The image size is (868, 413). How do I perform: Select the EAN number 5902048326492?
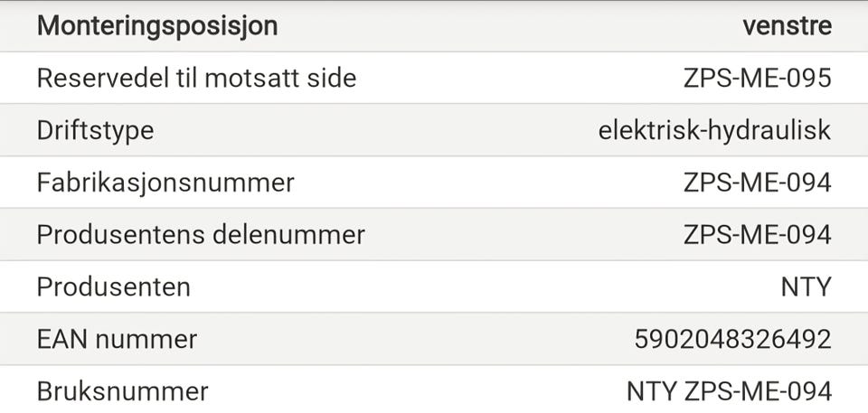point(732,340)
